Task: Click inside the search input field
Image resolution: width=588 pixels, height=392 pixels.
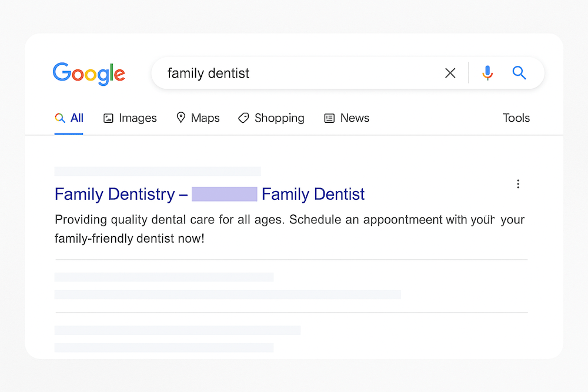Action: 265,73
